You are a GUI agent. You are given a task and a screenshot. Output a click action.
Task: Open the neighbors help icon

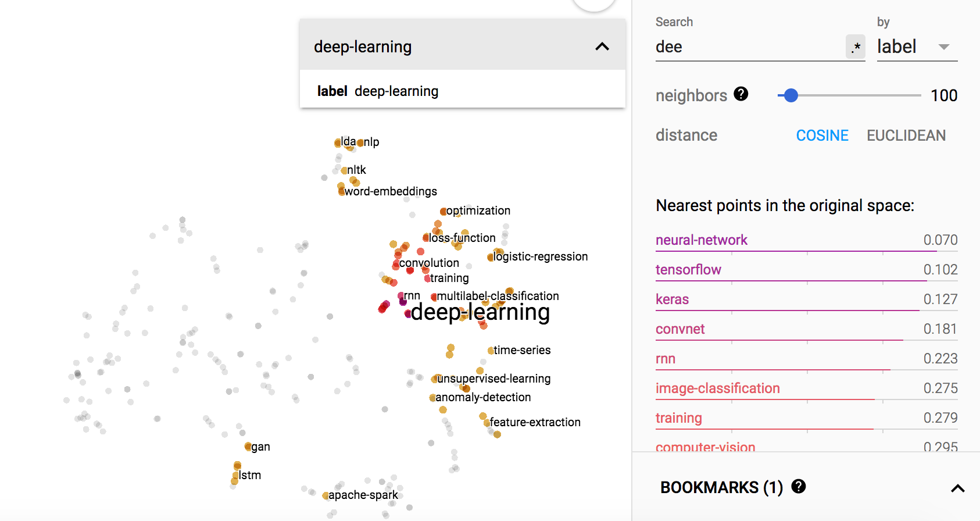click(741, 94)
